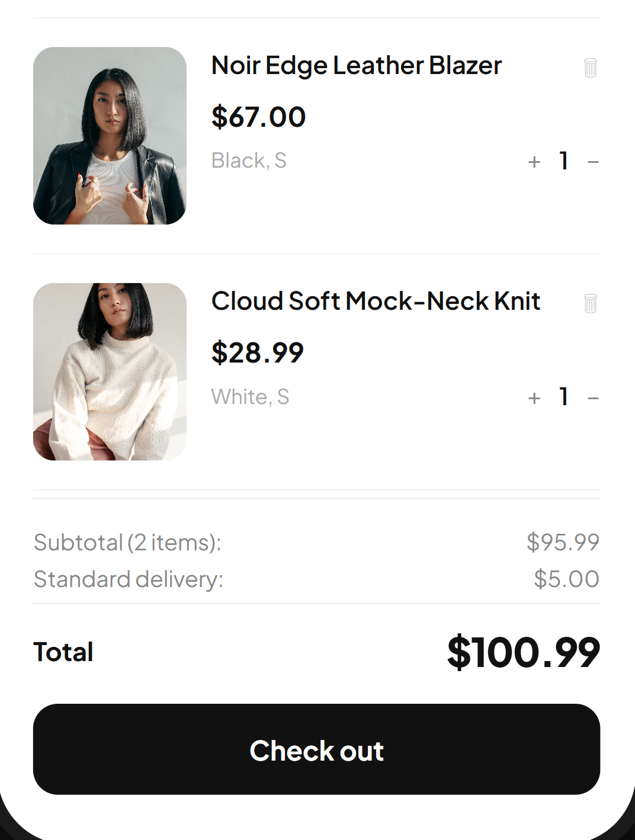Click the $67.00 price of the blazer
635x840 pixels.
point(258,117)
